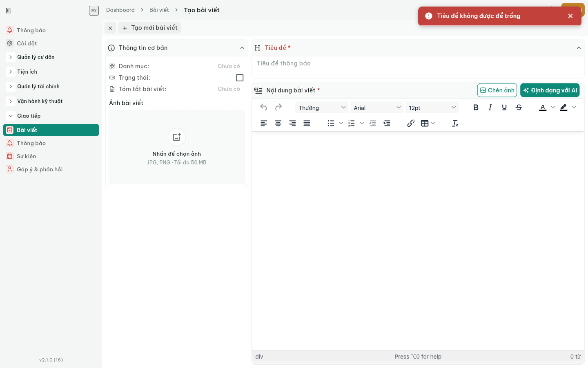Click the Định dạng với AI button
The image size is (588, 368).
550,90
